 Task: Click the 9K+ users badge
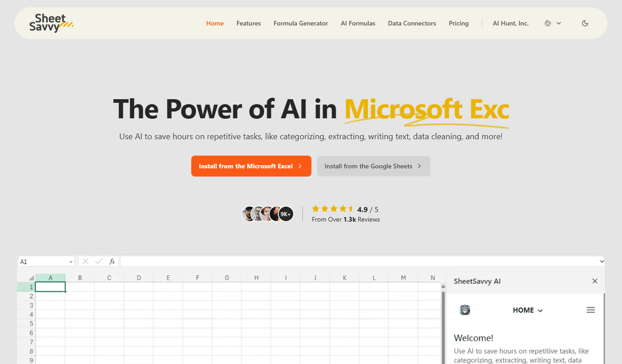[286, 214]
